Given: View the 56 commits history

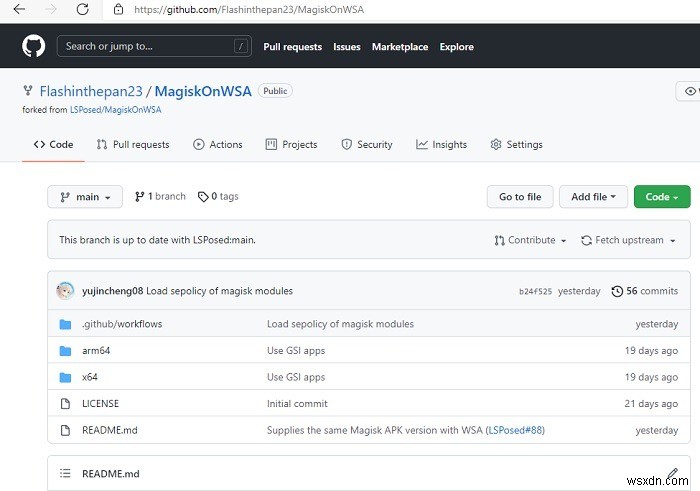Looking at the screenshot, I should (645, 291).
